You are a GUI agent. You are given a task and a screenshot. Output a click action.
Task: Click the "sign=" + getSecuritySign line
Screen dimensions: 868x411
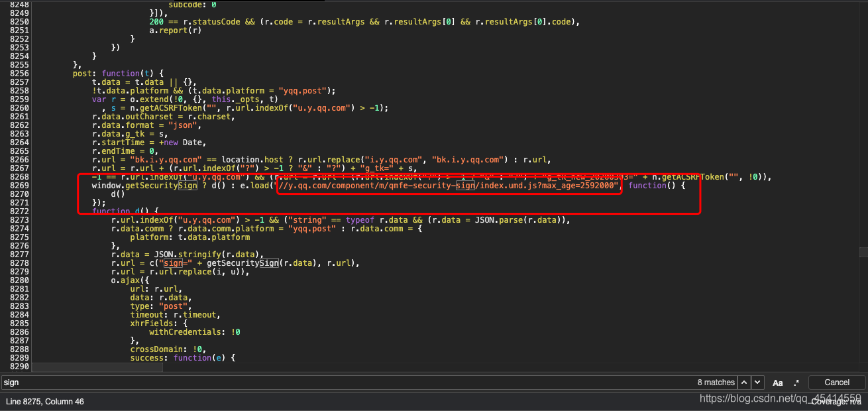click(x=235, y=263)
